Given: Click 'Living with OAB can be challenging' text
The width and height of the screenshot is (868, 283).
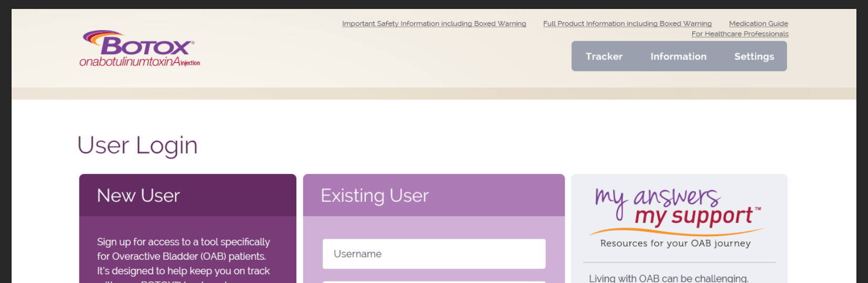Looking at the screenshot, I should [669, 278].
